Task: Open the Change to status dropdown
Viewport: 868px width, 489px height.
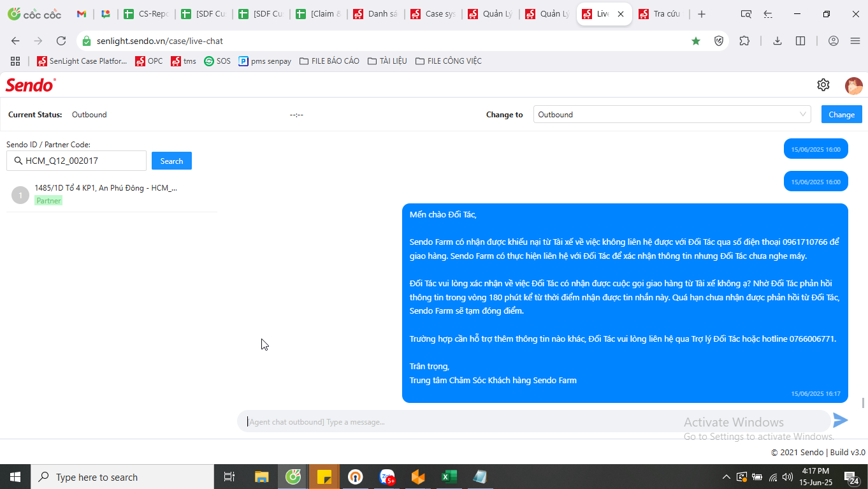Action: (672, 115)
